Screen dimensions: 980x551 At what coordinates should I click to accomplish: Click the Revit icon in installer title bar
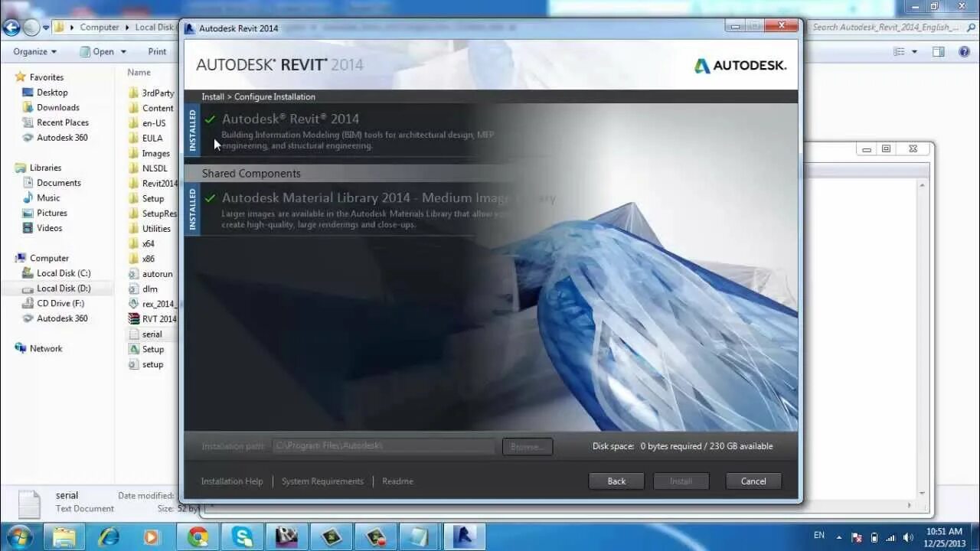tap(191, 28)
